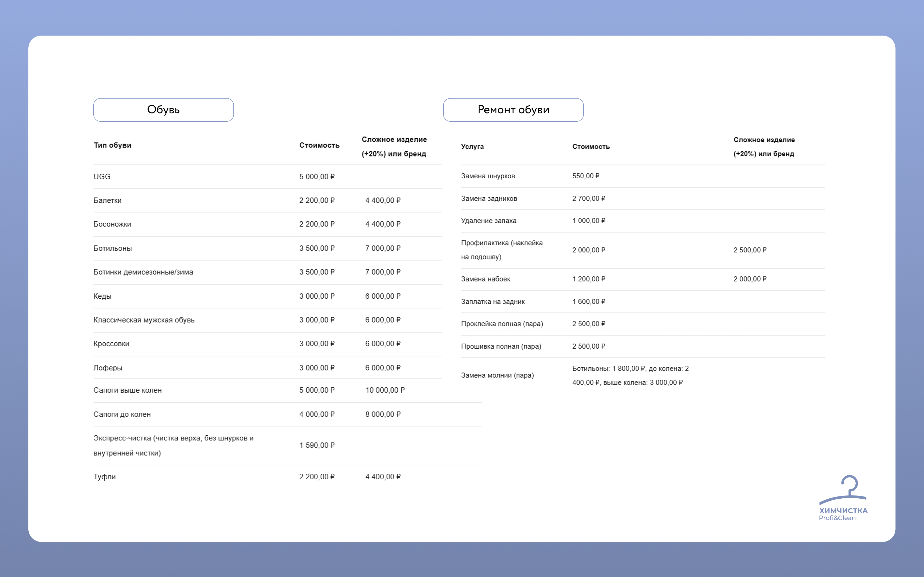Click Сапоги выше колен brand price 10 000,00 ₽
The height and width of the screenshot is (577, 924).
tap(385, 390)
